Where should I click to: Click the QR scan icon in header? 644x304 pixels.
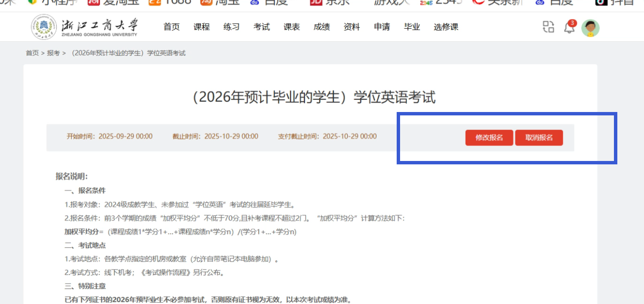tap(548, 27)
